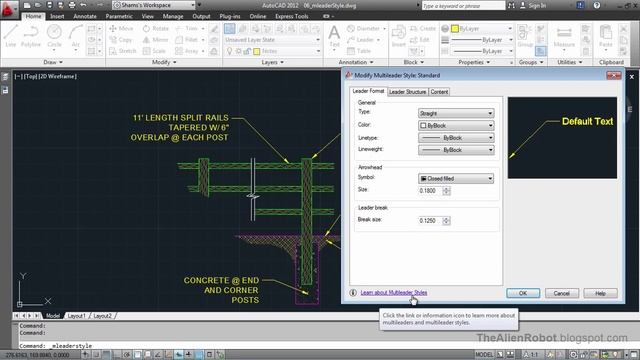Viewport: 640px width, 360px height.
Task: Expand the Modify panel
Action: click(164, 62)
